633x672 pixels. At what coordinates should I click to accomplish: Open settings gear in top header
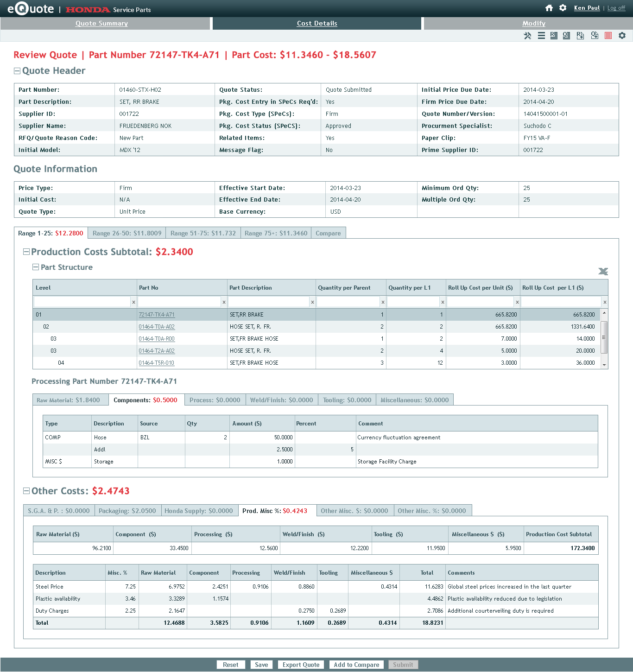(563, 8)
